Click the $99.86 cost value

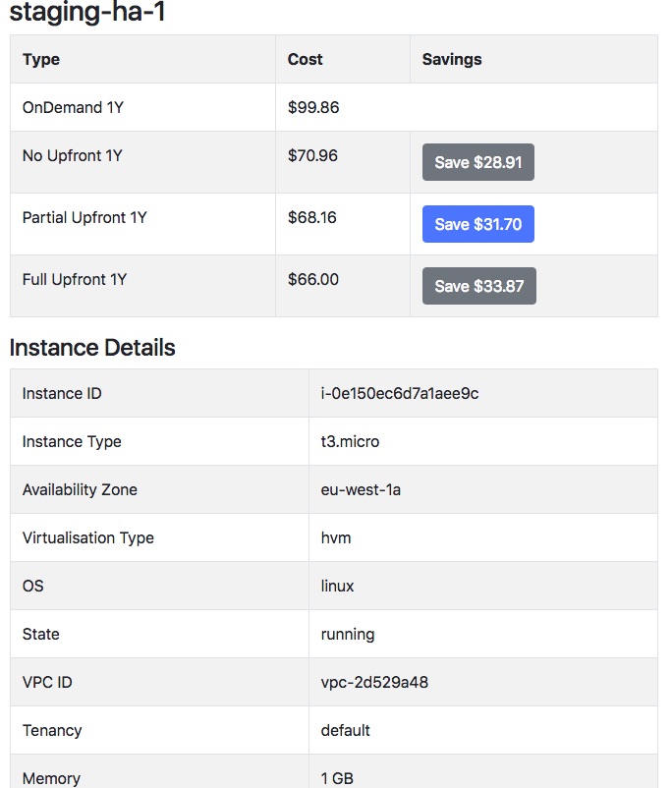coord(313,107)
